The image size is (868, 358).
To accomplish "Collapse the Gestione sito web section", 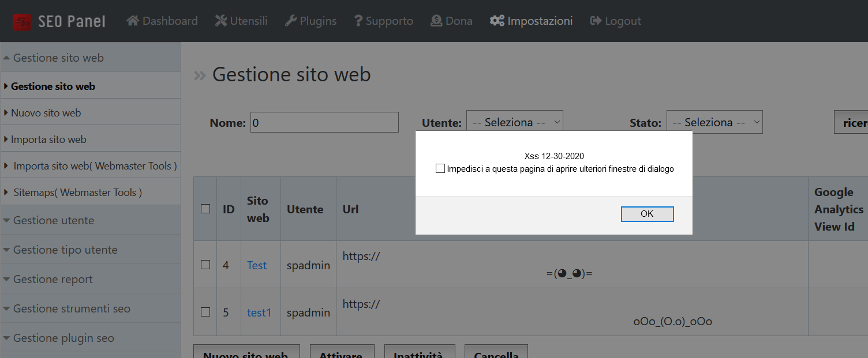I will 91,58.
